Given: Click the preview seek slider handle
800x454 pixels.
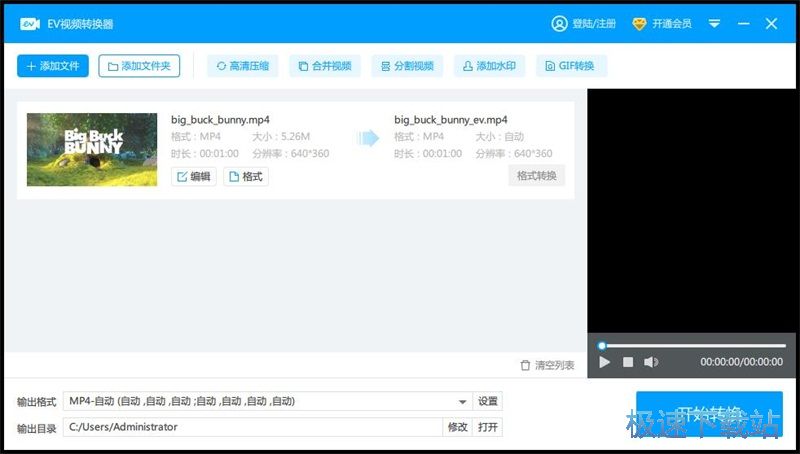Looking at the screenshot, I should (x=602, y=346).
